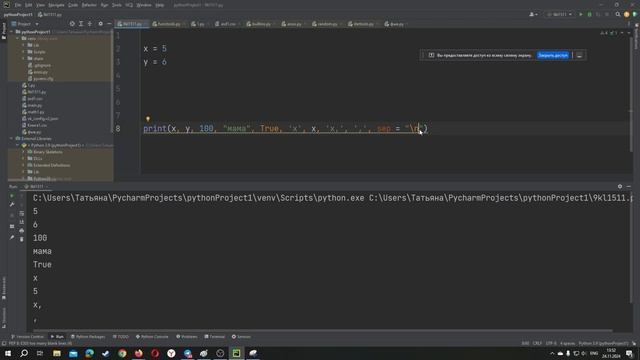Switch to the second editor tab
This screenshot has width=640, height=360.
(x=168, y=24)
